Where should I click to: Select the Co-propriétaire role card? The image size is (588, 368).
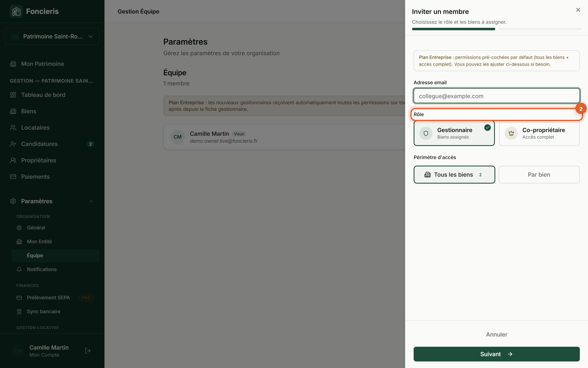click(539, 133)
